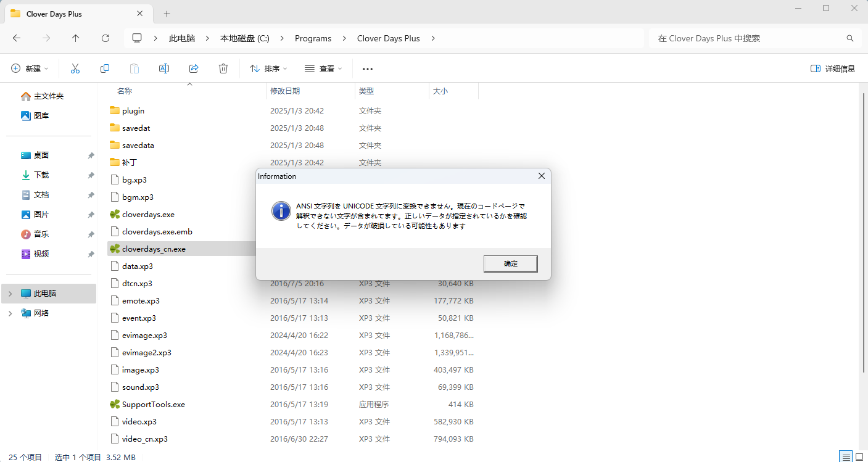The height and width of the screenshot is (462, 868).
Task: Toggle the 详细信息 details pane
Action: pyautogui.click(x=833, y=68)
